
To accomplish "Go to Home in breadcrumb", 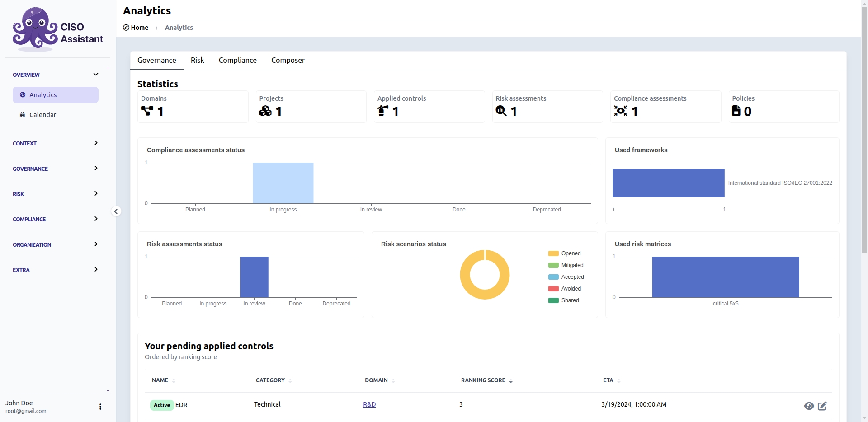I will click(139, 28).
